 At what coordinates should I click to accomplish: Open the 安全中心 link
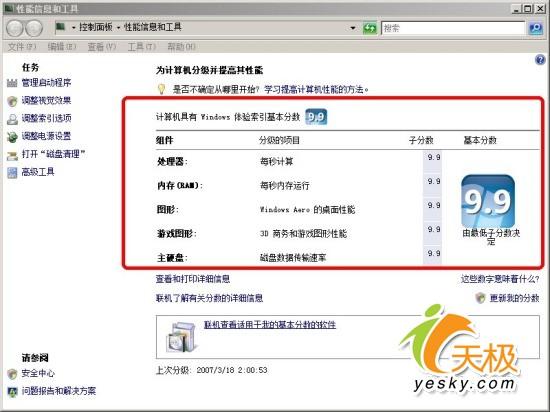38,373
